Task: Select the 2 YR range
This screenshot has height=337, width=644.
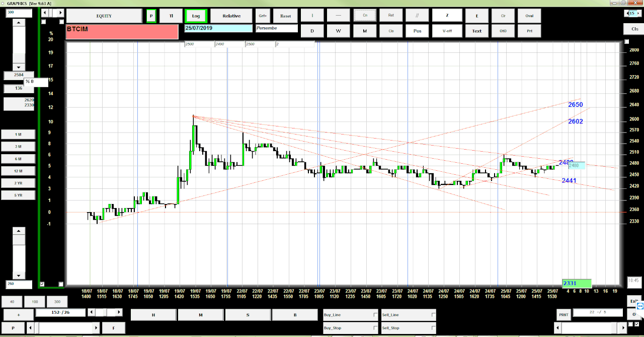Action: 18,183
